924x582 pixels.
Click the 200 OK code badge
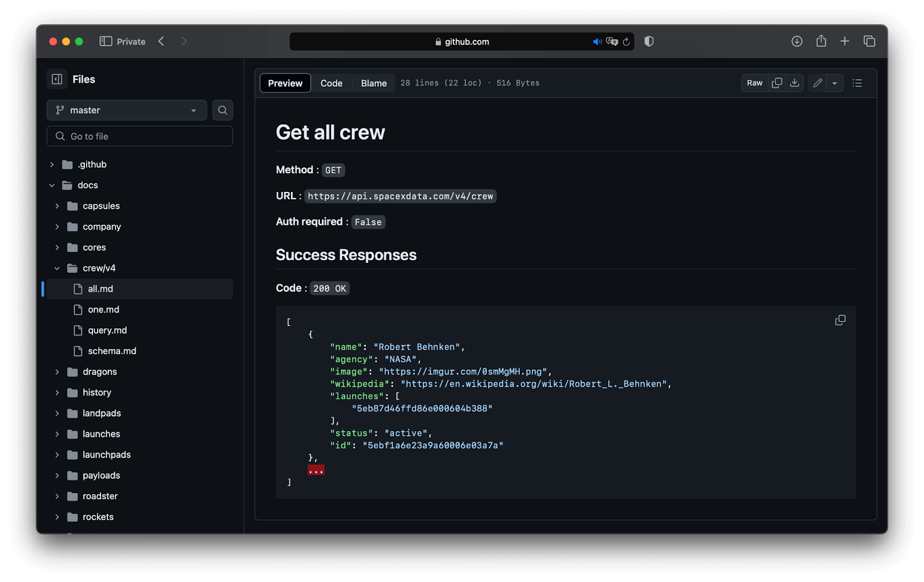click(x=330, y=289)
